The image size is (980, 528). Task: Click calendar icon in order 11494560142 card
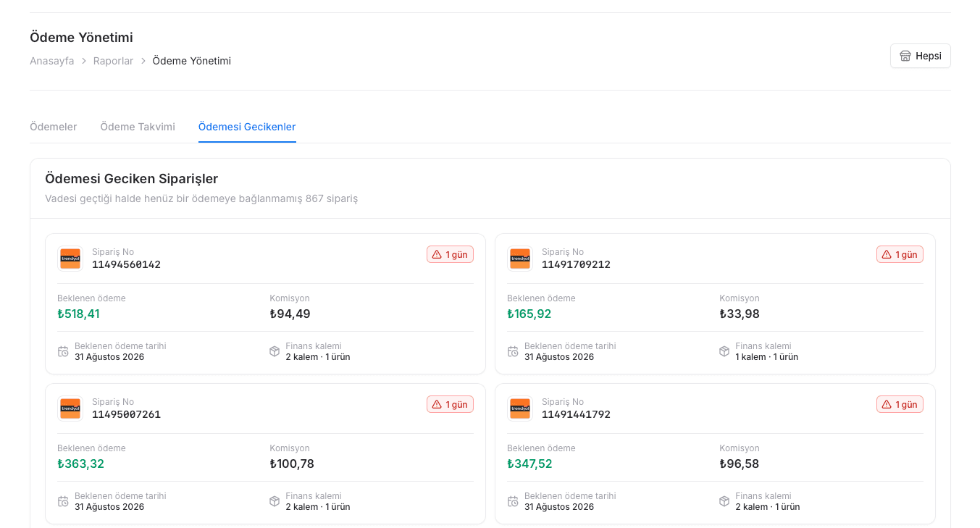(63, 351)
